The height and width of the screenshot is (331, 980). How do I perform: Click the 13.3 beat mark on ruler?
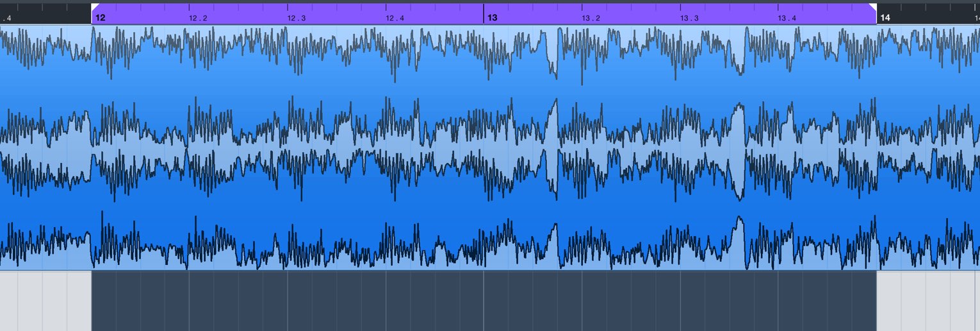tap(689, 19)
